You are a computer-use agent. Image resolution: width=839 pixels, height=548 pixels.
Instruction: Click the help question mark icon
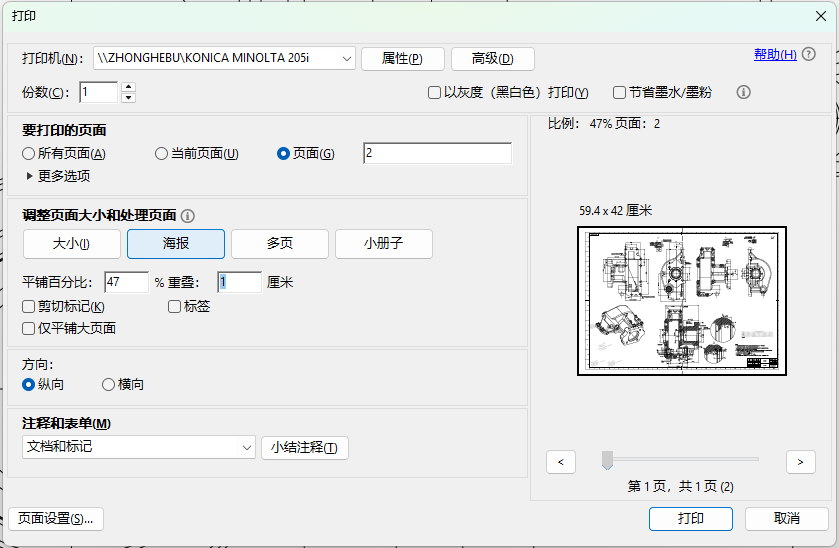(x=809, y=54)
